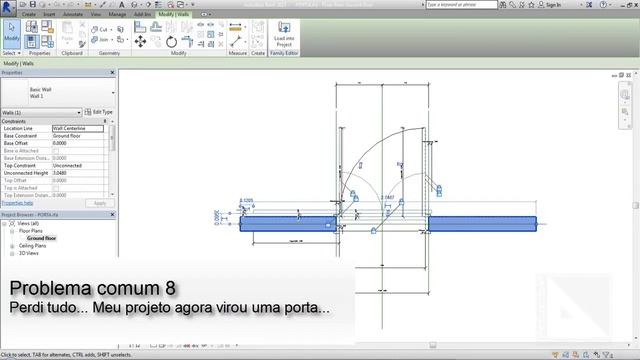Click the Apply button in Properties
Image resolution: width=640 pixels, height=360 pixels.
(x=100, y=203)
